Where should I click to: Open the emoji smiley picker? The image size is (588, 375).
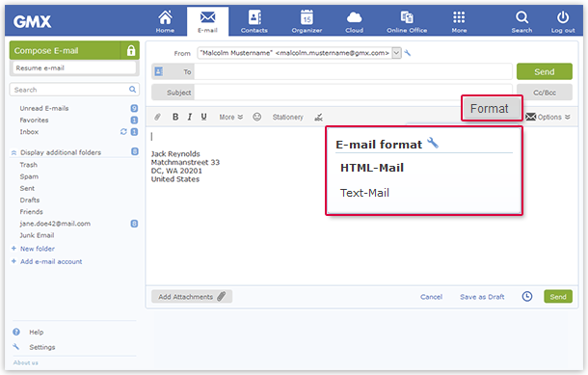pos(256,117)
